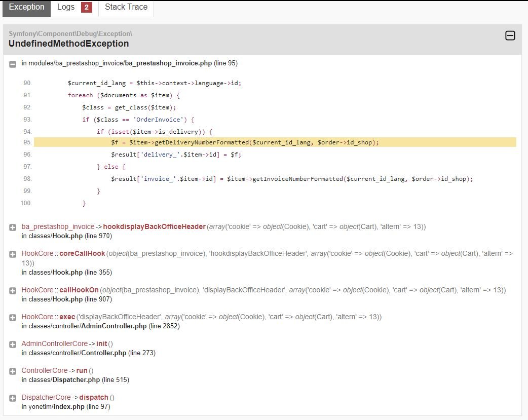528x420 pixels.
Task: Click the coreCallHook method name
Action: coord(82,254)
